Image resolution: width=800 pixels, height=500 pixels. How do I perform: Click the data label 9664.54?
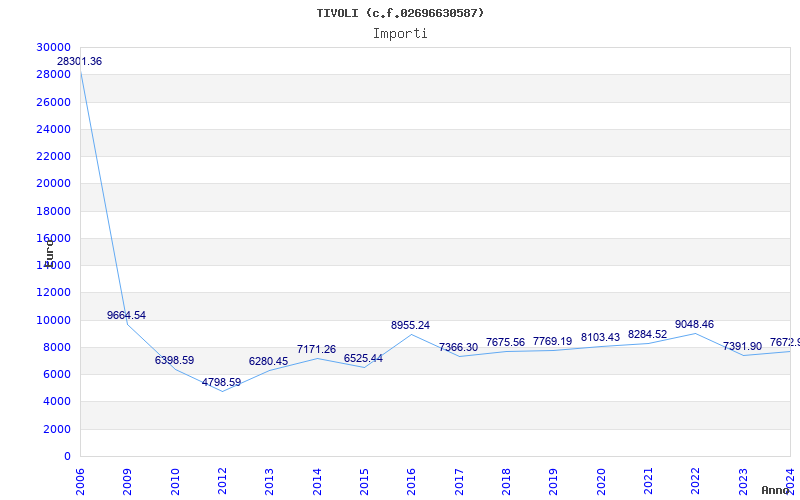click(126, 315)
